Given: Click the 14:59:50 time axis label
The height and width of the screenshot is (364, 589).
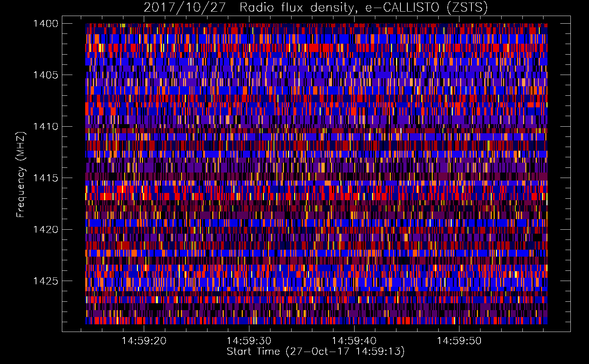Looking at the screenshot, I should click(x=459, y=341).
